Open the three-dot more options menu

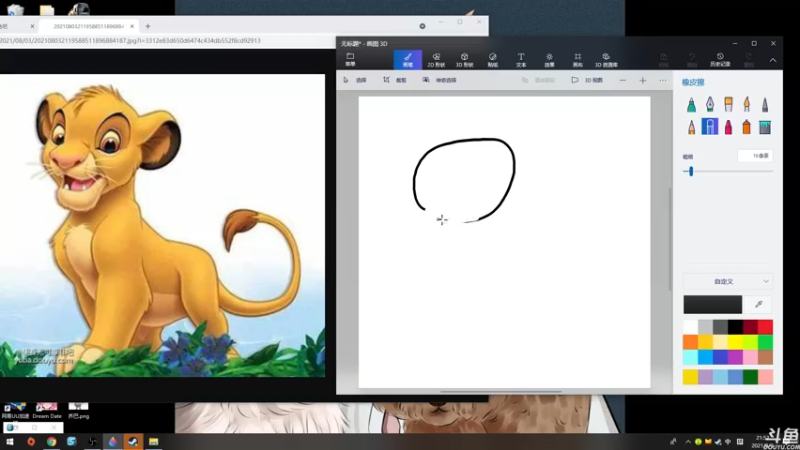coord(662,81)
